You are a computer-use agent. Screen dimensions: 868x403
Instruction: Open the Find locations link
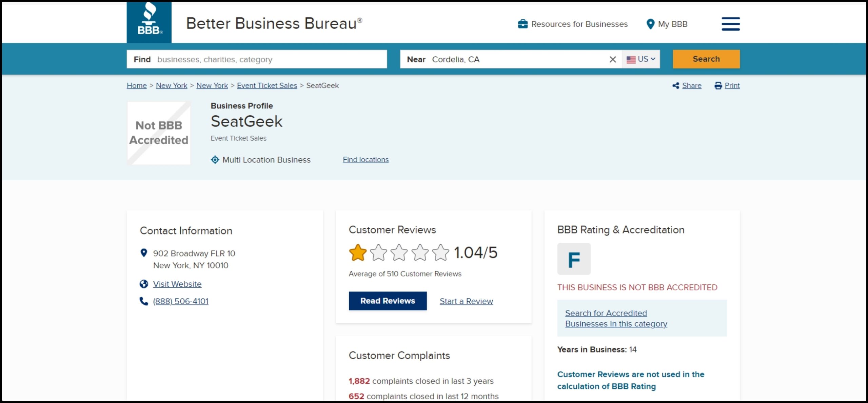(x=366, y=160)
